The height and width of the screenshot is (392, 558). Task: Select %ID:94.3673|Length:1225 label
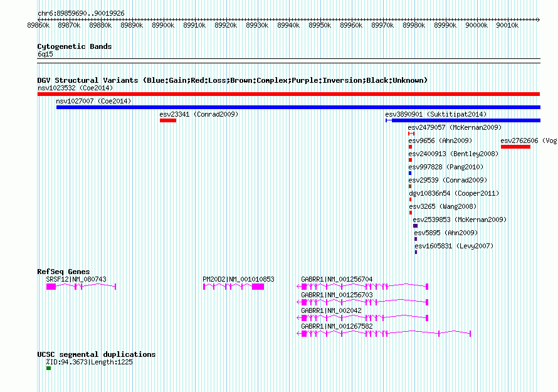click(89, 362)
